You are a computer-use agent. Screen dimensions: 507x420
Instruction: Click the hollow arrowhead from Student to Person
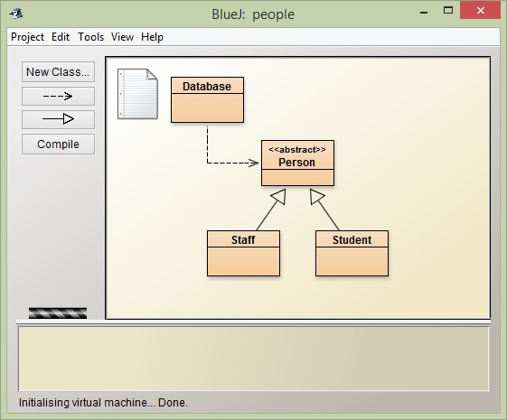(x=317, y=196)
